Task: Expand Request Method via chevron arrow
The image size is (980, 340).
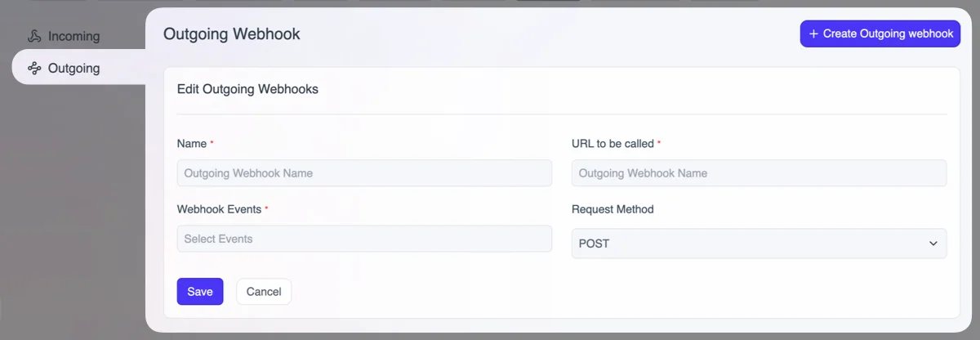Action: 933,244
